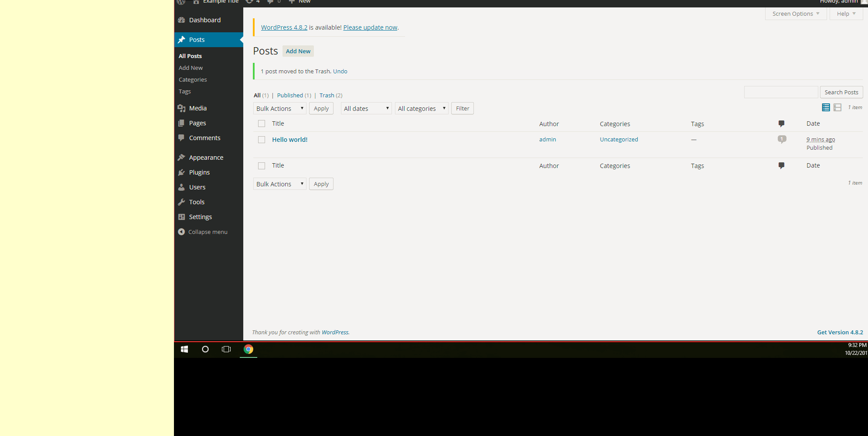Click the Appearance paintbrush icon
The image size is (868, 436).
tap(181, 158)
